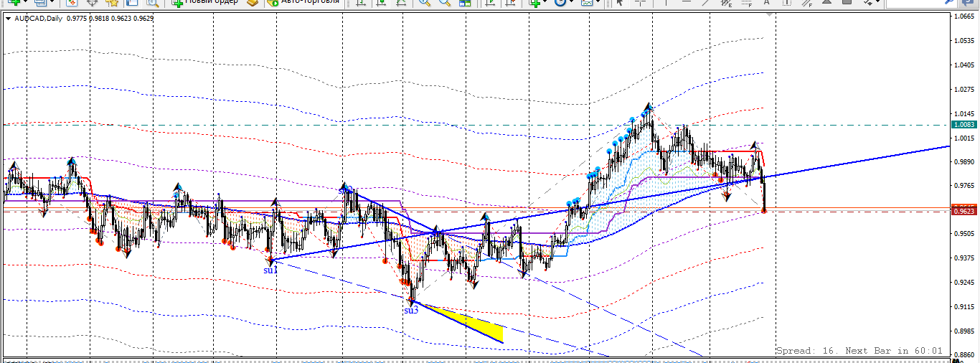The width and height of the screenshot is (980, 363).
Task: Open the green-plus new chart icon
Action: pos(14,3)
